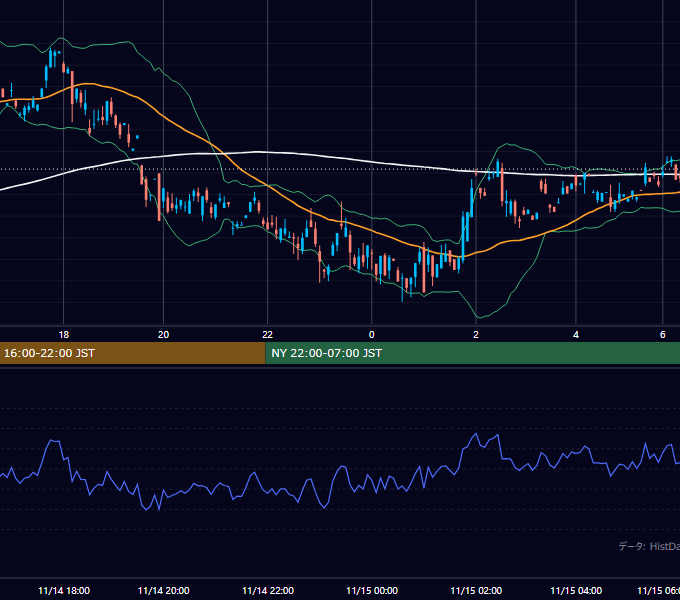The height and width of the screenshot is (600, 680).
Task: Click the 11/15 04:00 date label
Action: pos(576,590)
